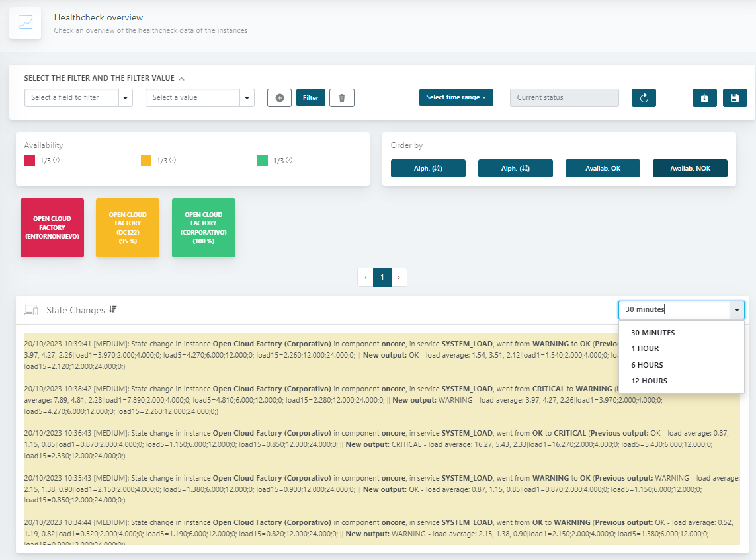Screen dimensions: 756x560
Task: Click the healthcheck chart icon in header
Action: pyautogui.click(x=25, y=23)
